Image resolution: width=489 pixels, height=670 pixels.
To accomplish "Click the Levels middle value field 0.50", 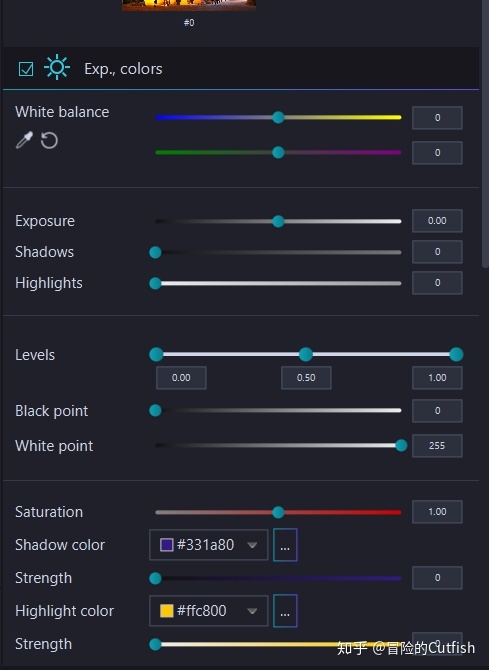I will coord(306,378).
